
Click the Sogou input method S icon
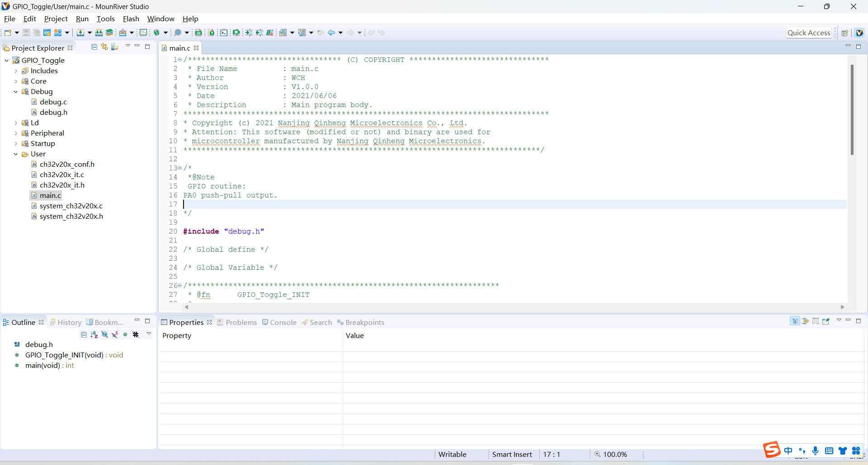click(772, 450)
